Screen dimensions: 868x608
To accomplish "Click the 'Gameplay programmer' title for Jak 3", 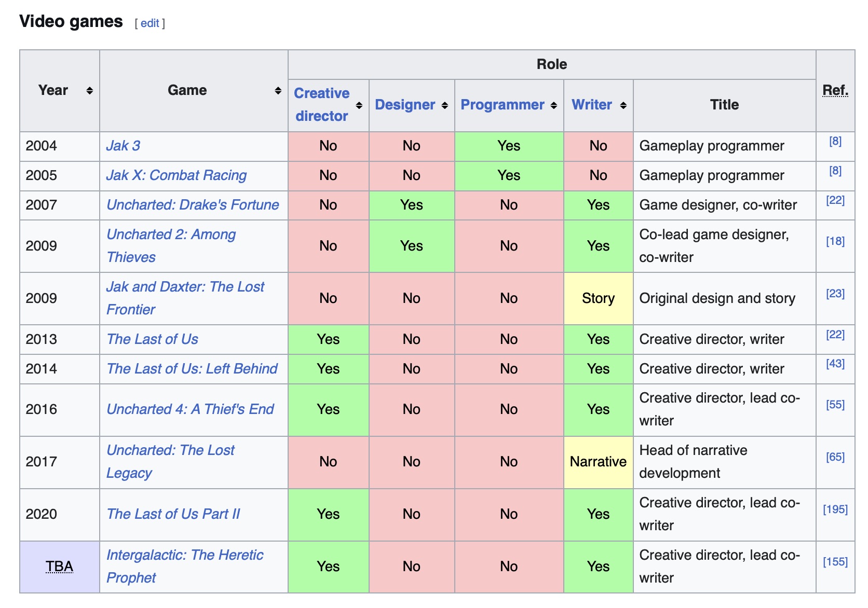I will click(712, 146).
